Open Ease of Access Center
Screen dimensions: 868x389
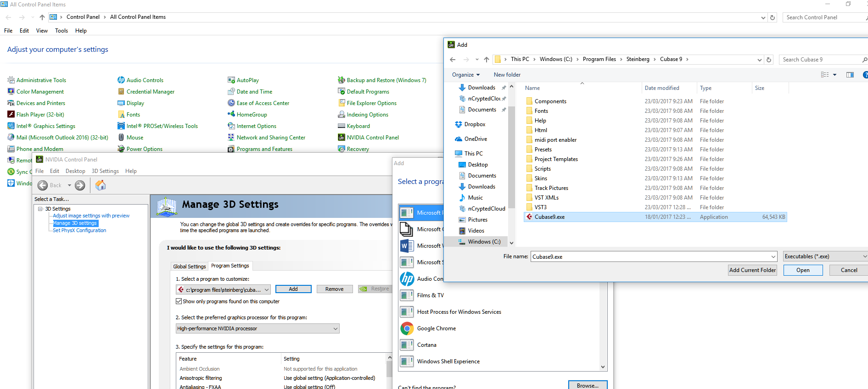tap(258, 103)
